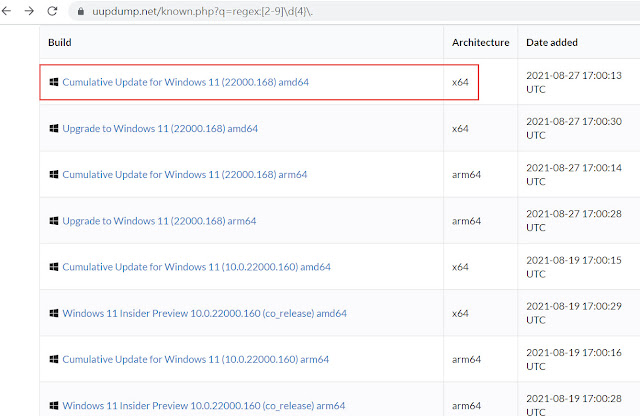Click the Windows logo beside Upgrade to Windows 11 22000.168 arm64

point(53,221)
